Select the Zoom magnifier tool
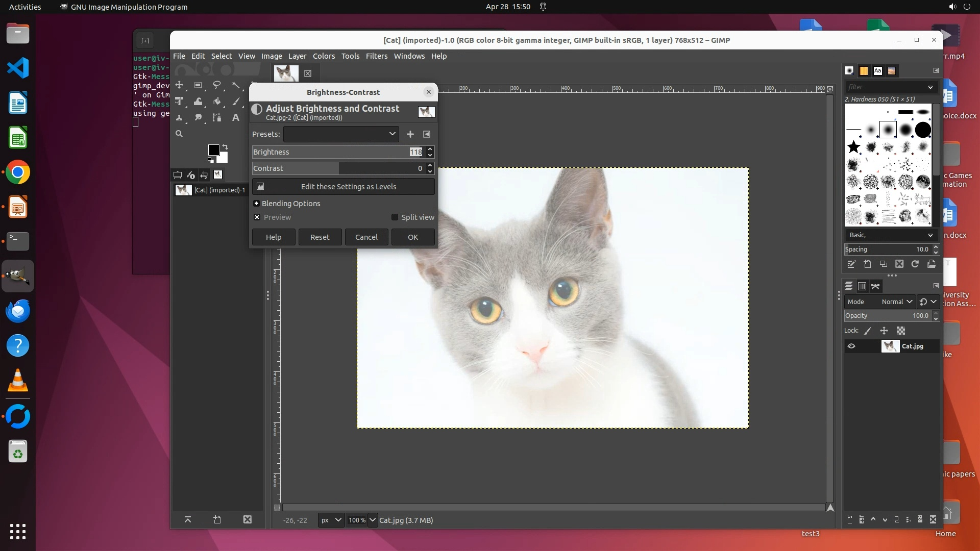The image size is (980, 551). (x=179, y=134)
